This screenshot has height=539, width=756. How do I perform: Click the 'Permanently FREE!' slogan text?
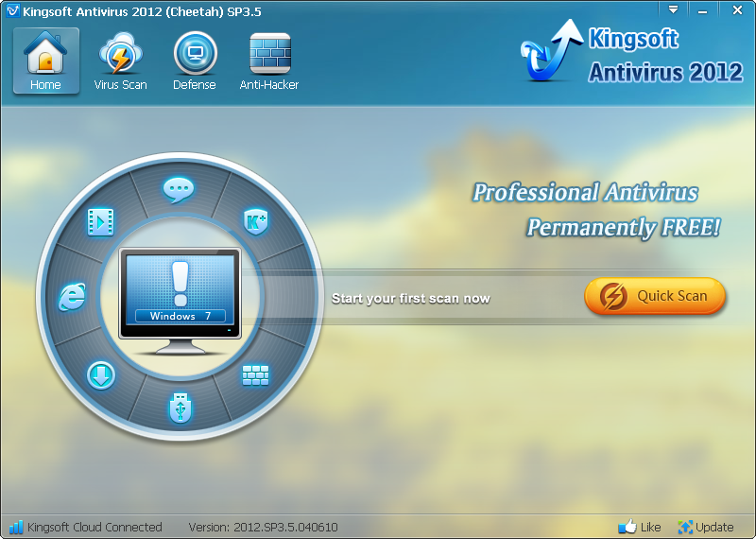click(624, 227)
